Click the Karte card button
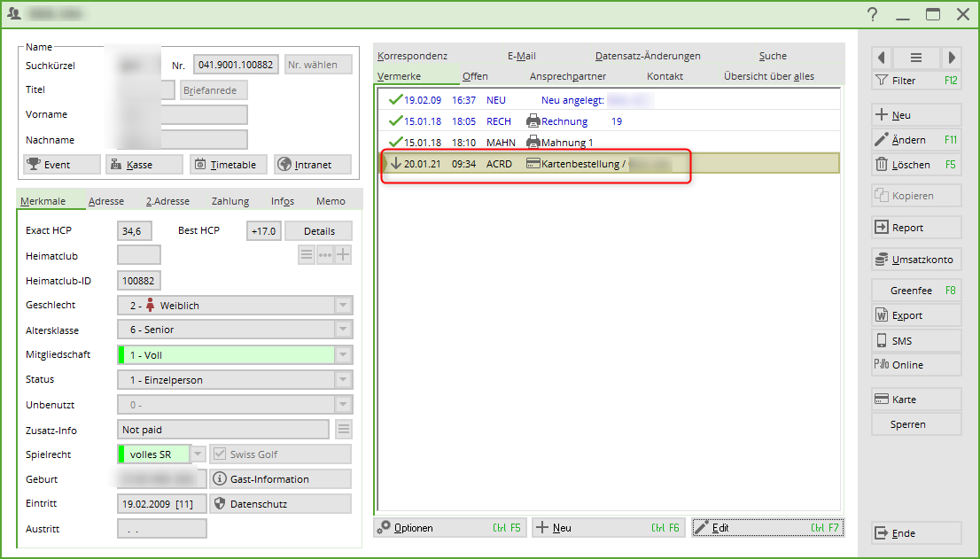 tap(915, 400)
